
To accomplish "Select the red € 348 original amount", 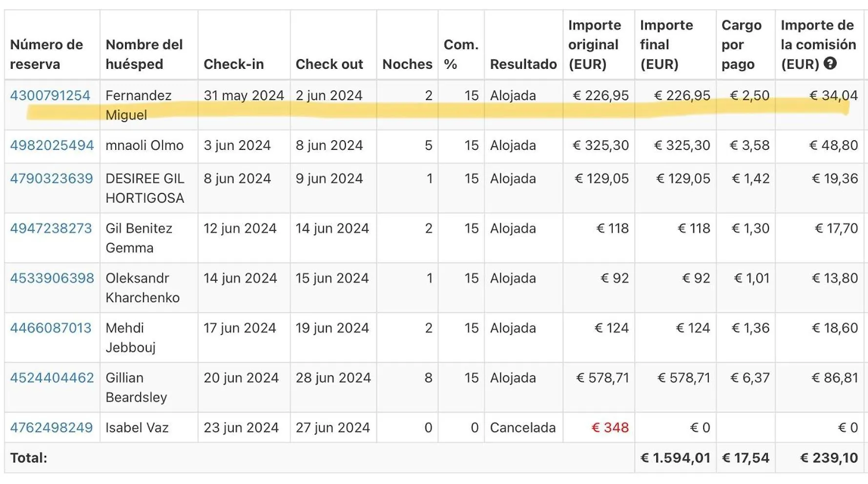I will click(x=610, y=427).
